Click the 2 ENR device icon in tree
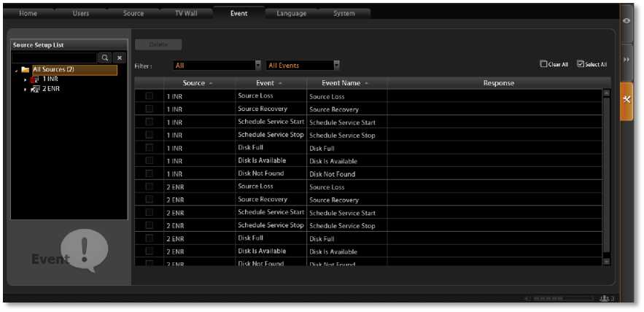Screen dimensions: 644x312 coord(34,88)
